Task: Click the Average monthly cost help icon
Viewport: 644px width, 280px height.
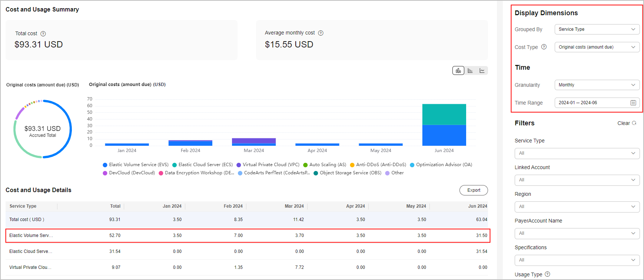Action: pyautogui.click(x=321, y=33)
